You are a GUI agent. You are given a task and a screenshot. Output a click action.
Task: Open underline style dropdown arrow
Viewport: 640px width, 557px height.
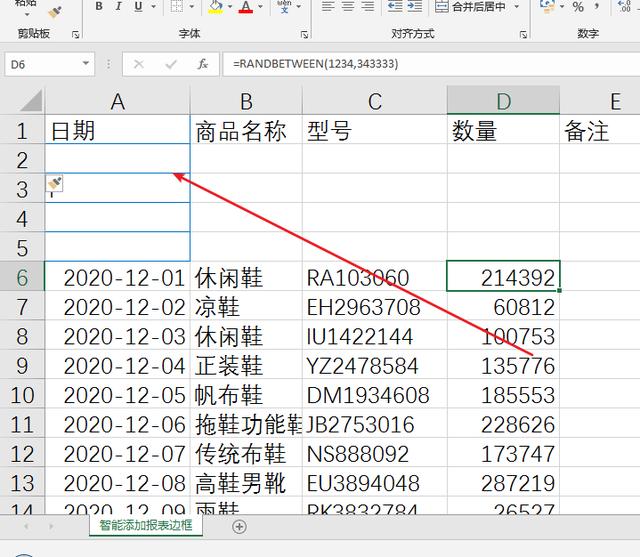click(x=154, y=7)
